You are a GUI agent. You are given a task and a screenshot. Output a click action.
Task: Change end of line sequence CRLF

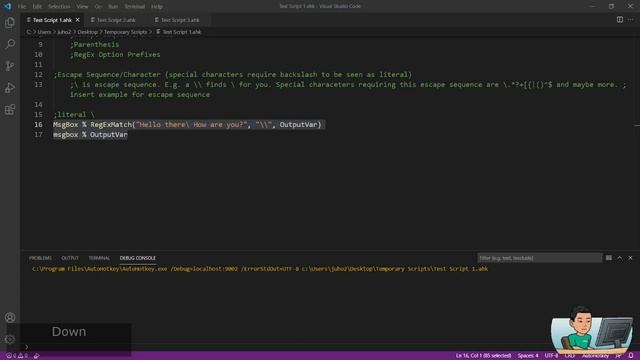point(570,356)
